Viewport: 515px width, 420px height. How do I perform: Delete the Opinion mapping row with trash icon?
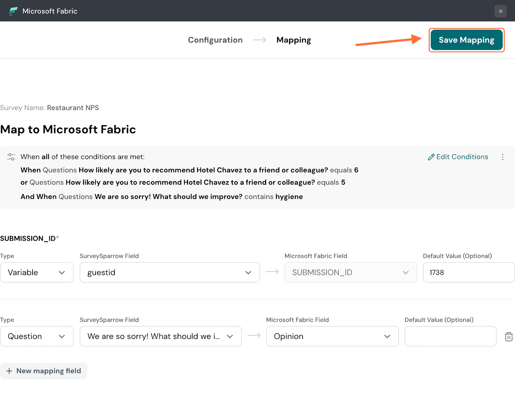point(509,337)
